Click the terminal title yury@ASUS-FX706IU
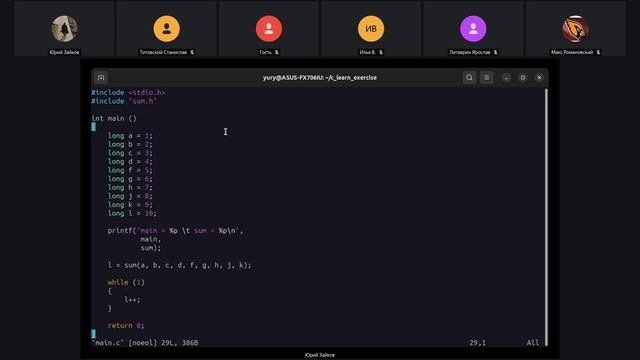 320,78
